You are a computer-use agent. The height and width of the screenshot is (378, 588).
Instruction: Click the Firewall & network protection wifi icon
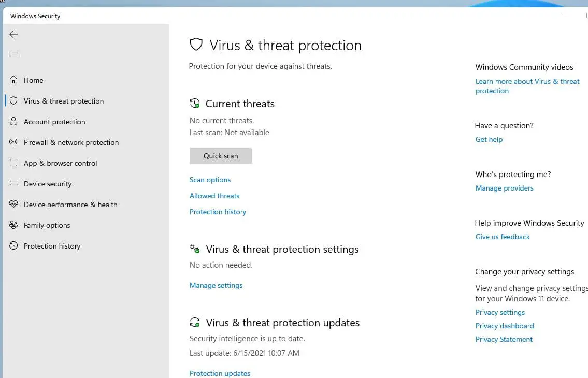(x=13, y=142)
